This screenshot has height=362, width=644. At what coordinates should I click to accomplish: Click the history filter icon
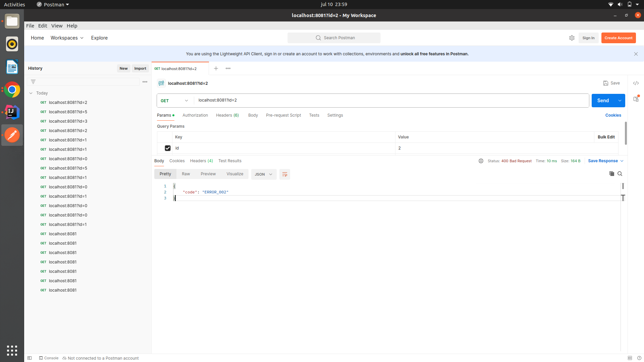tap(33, 82)
